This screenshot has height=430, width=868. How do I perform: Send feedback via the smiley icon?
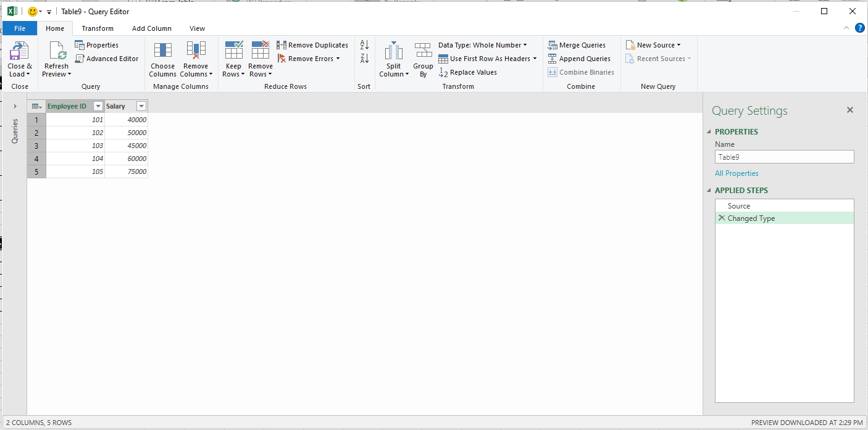pyautogui.click(x=33, y=12)
